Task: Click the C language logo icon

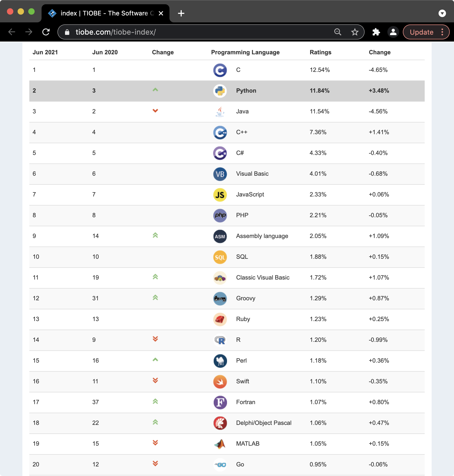Action: pyautogui.click(x=220, y=70)
